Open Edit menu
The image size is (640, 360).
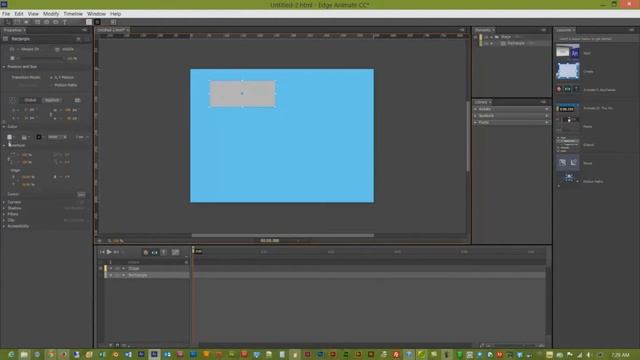click(x=19, y=13)
